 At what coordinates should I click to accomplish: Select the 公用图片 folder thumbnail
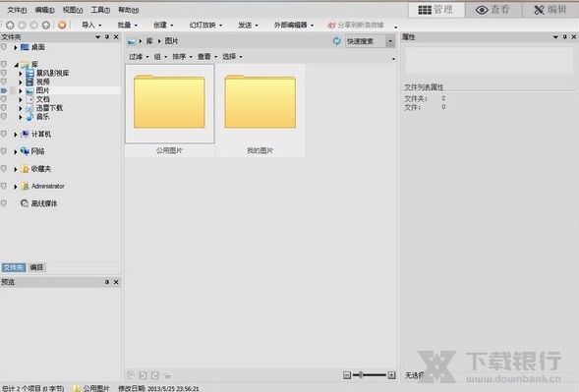click(169, 110)
